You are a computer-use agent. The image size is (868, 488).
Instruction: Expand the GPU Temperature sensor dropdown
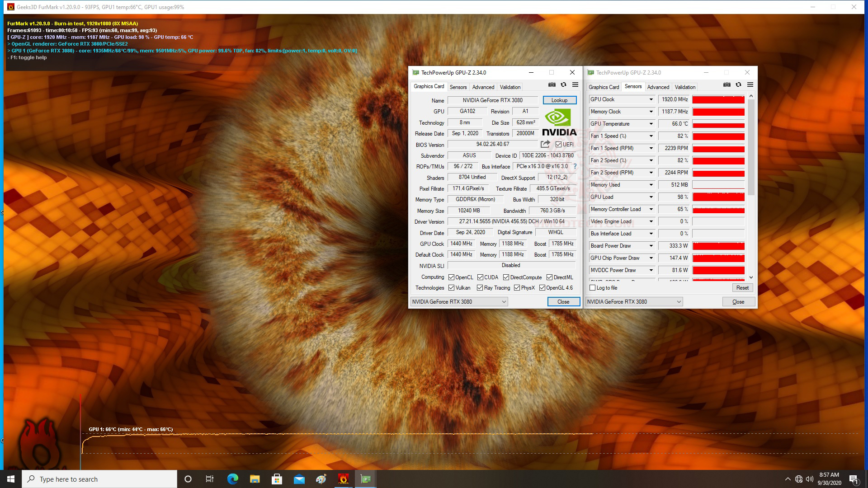coord(651,124)
